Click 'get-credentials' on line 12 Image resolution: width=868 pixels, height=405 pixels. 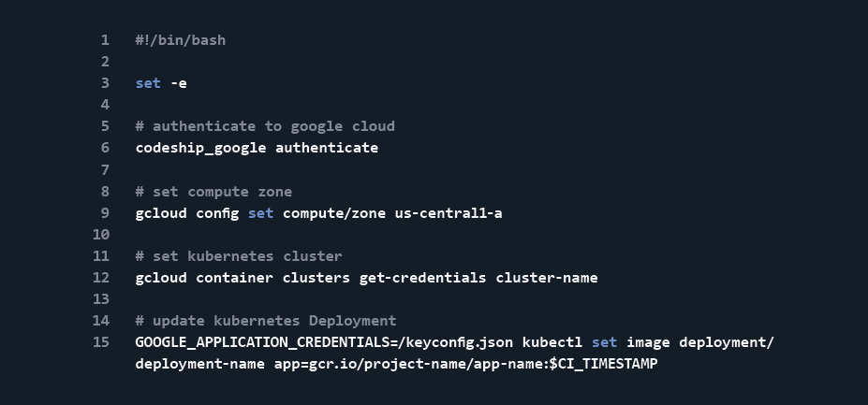coord(423,278)
